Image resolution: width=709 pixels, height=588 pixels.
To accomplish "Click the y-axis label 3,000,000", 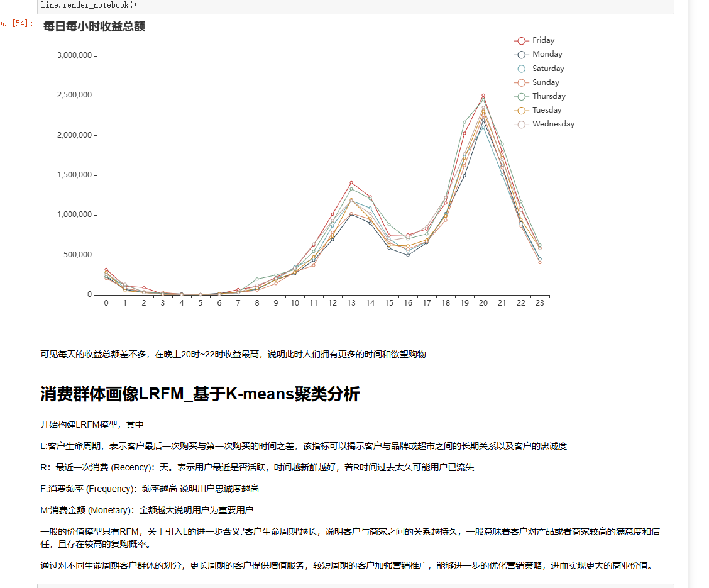I will pyautogui.click(x=75, y=55).
